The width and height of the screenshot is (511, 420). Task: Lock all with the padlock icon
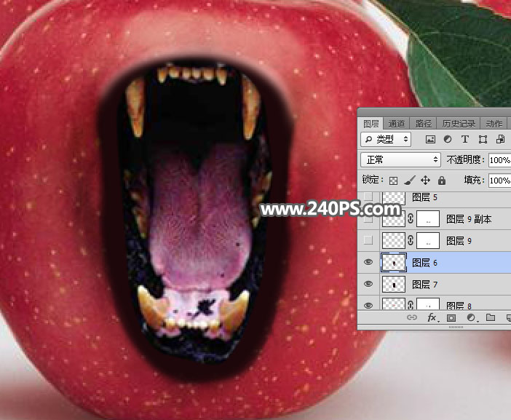[442, 181]
